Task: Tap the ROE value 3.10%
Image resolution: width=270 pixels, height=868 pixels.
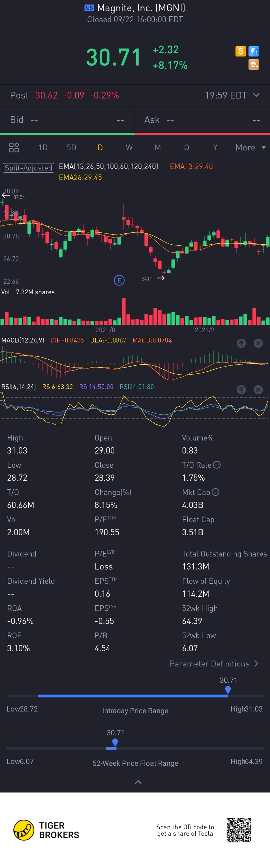Action: tap(18, 648)
